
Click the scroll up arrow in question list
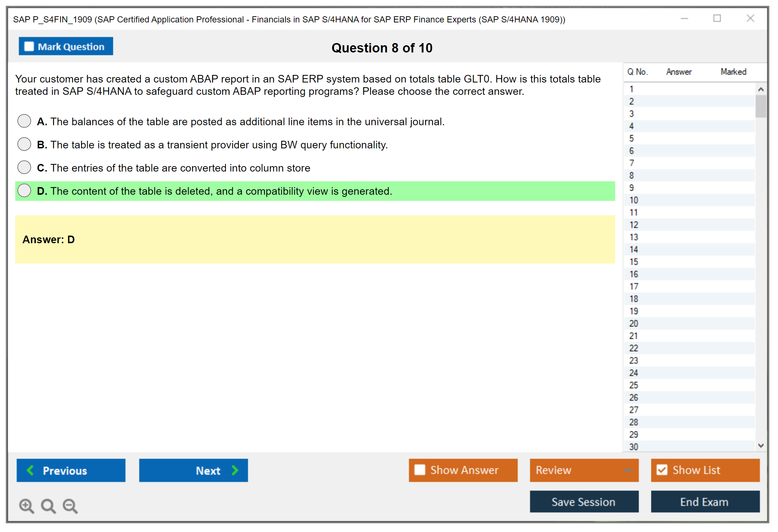click(761, 89)
